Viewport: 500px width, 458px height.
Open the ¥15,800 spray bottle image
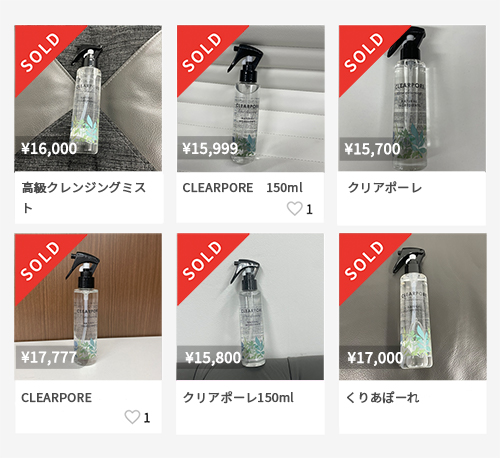250,307
